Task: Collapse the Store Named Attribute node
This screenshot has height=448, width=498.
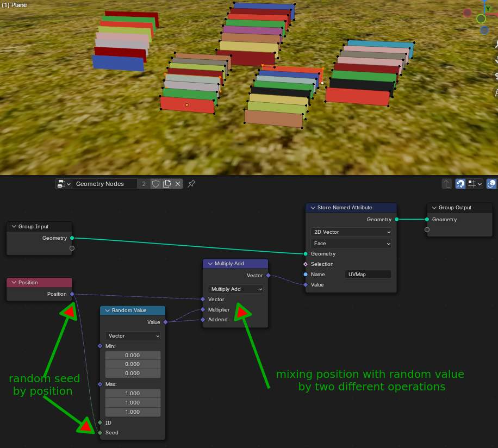Action: 313,207
